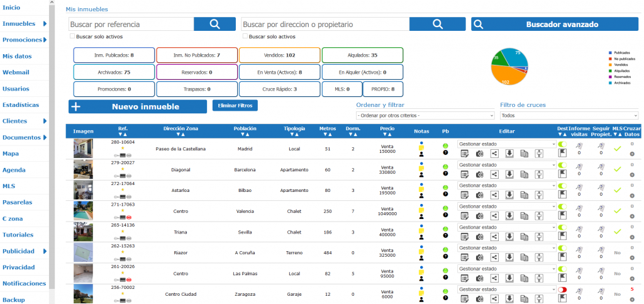This screenshot has height=304, width=644.
Task: Enable the red featured toggle in Zaragoza row
Action: [562, 290]
